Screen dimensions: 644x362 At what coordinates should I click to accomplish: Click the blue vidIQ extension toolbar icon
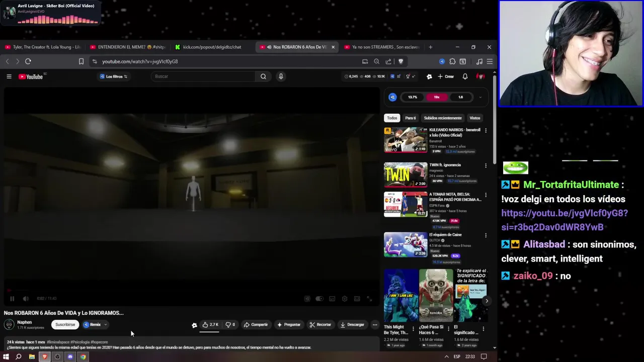click(x=442, y=61)
